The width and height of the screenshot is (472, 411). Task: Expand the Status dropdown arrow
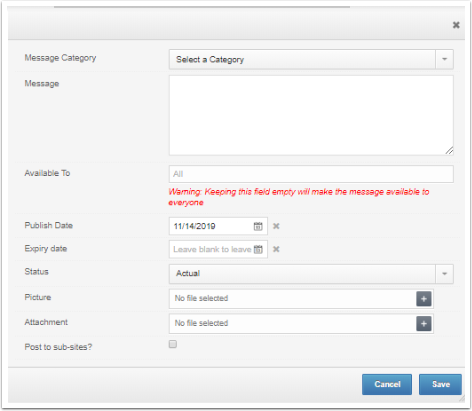click(x=444, y=274)
